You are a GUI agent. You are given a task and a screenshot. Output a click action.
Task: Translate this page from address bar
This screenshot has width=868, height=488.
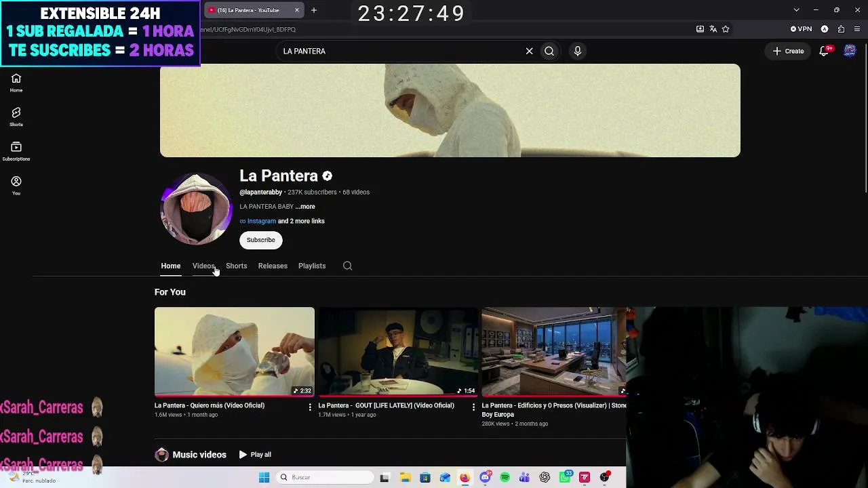[x=713, y=29]
